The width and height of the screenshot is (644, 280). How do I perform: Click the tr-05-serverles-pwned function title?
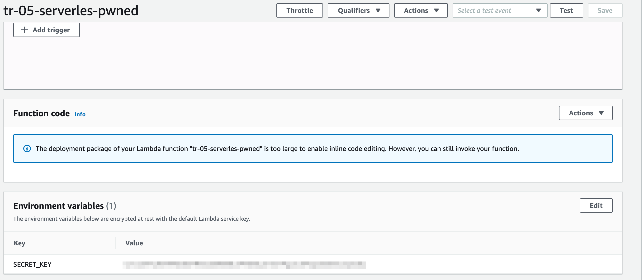[x=71, y=11]
